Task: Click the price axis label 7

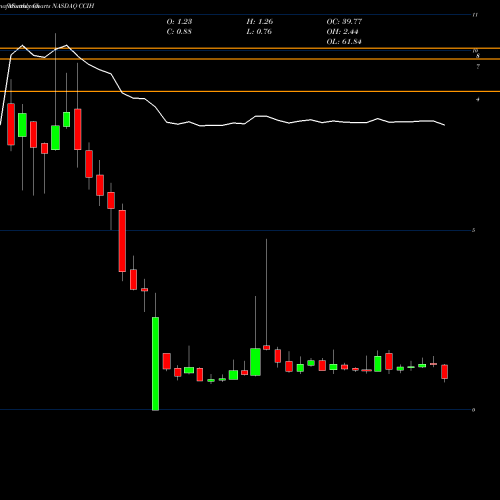Action: pyautogui.click(x=478, y=67)
